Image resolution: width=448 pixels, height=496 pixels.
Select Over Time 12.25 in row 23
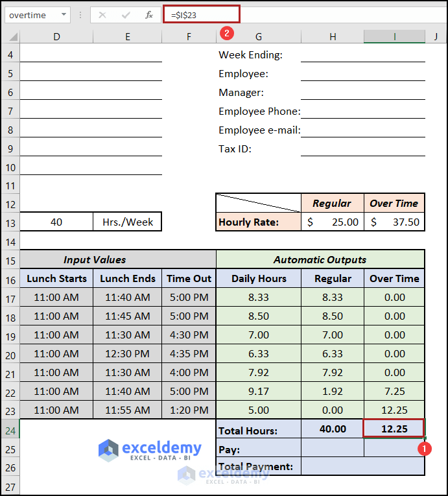coord(394,410)
